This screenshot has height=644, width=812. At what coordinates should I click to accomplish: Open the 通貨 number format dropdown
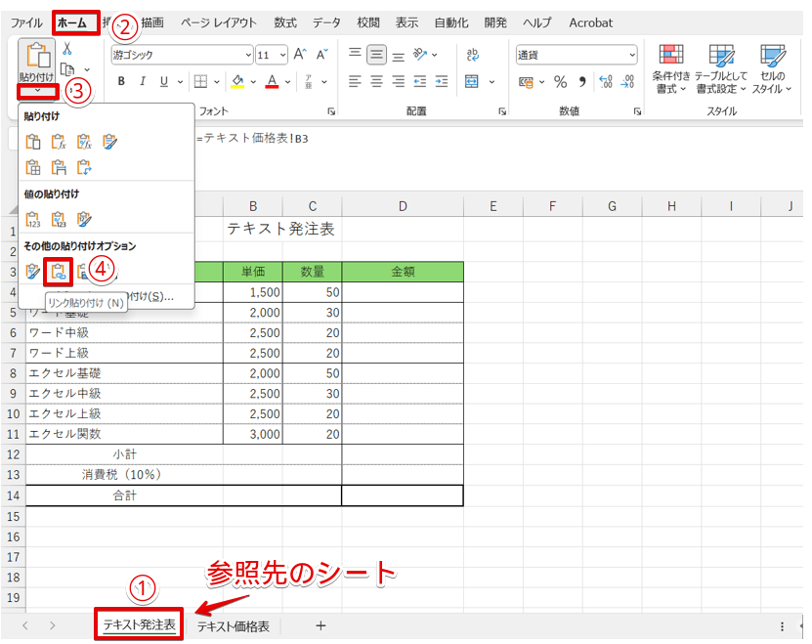click(x=632, y=55)
